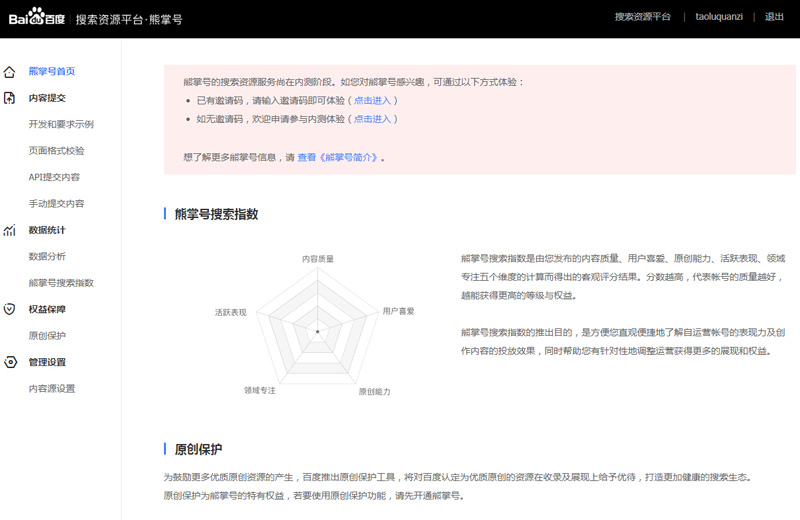Click the chart icon beside 数据统计
Viewport: 800px width, 520px height.
pyautogui.click(x=10, y=230)
